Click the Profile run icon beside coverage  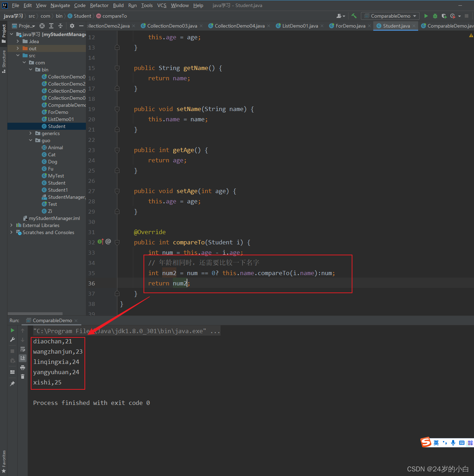[x=453, y=16]
